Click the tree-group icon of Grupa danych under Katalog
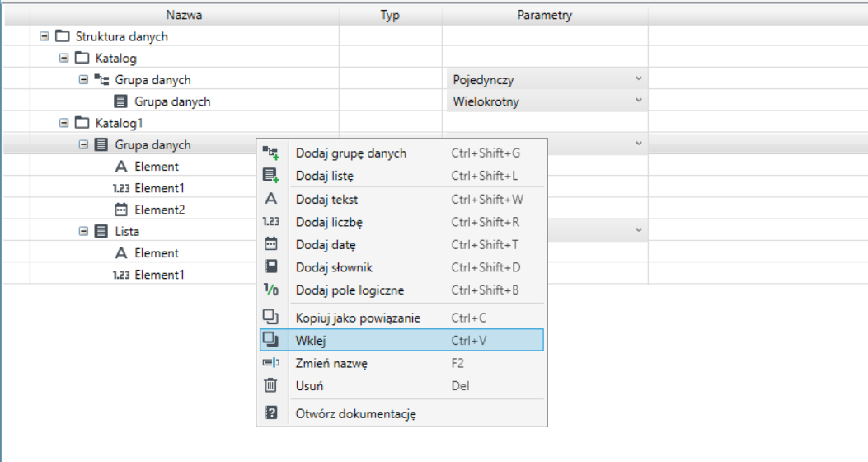The height and width of the screenshot is (462, 868). point(101,80)
